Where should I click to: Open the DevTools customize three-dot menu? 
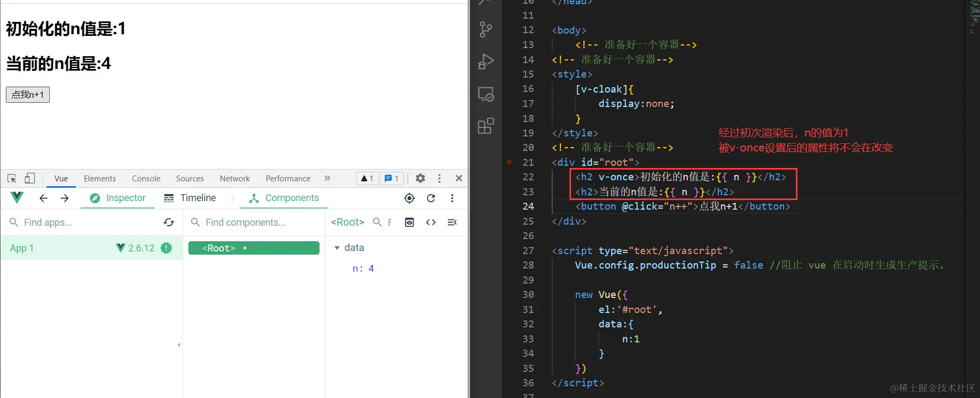pos(439,178)
